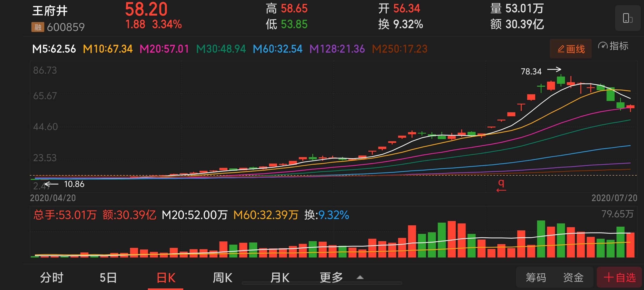Expand the 更多 timeframe dropdown

(331, 277)
